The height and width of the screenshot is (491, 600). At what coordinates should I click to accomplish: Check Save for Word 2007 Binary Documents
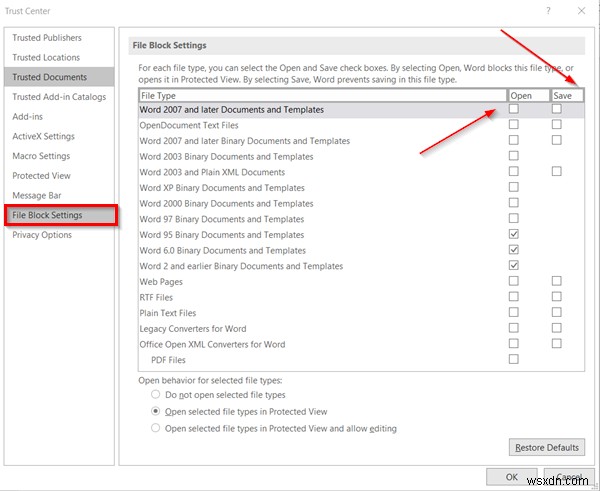tap(556, 140)
